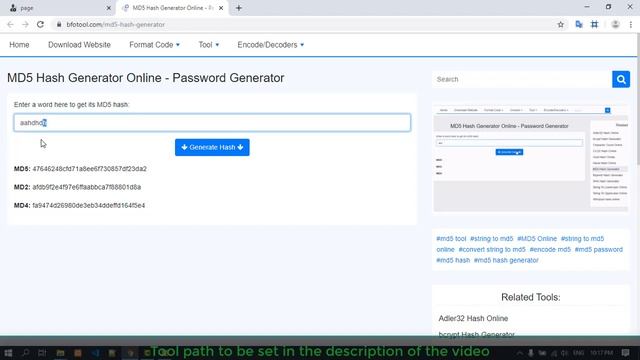Viewport: 640px width, 360px height.
Task: Close the 'page' tab
Action: click(x=109, y=8)
